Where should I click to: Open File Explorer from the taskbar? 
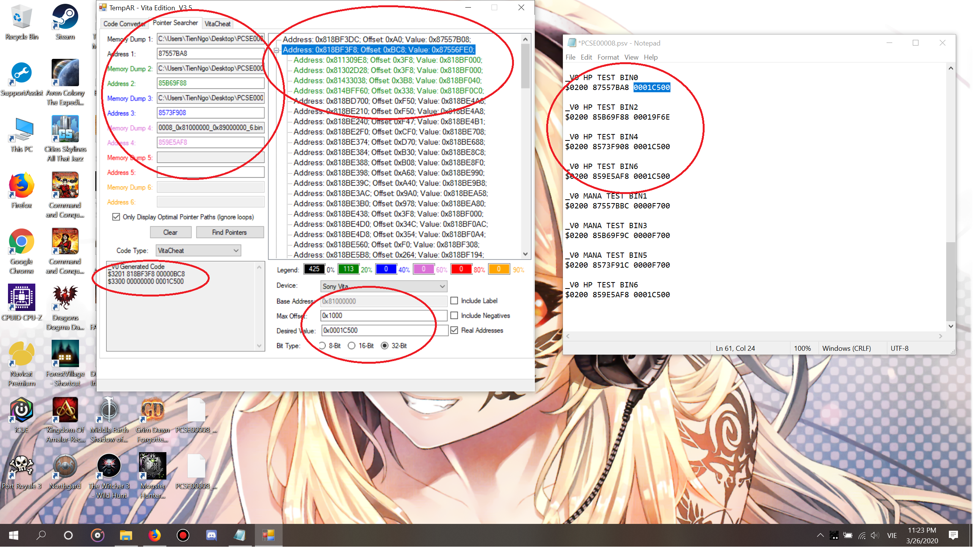tap(126, 536)
